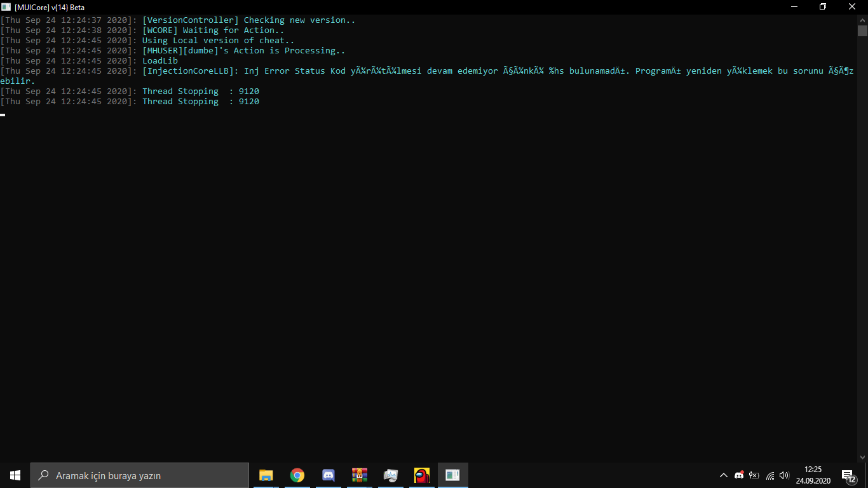Click the active MUICore console taskbar icon
The height and width of the screenshot is (488, 868).
pyautogui.click(x=453, y=475)
